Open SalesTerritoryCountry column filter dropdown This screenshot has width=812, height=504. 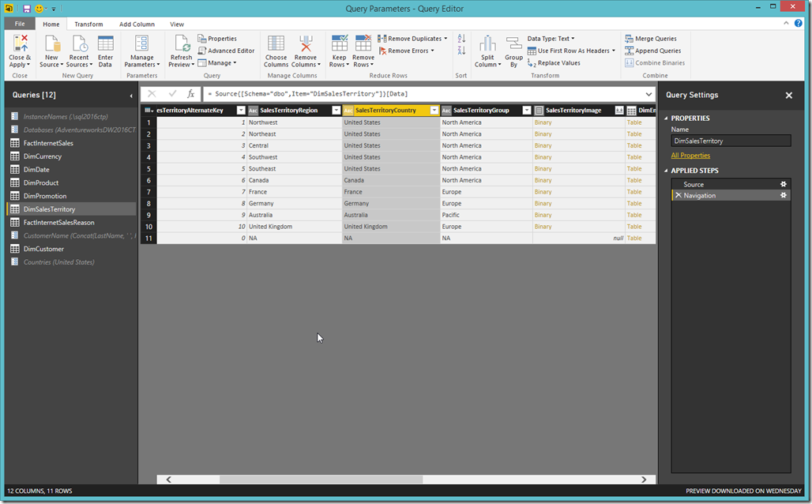[x=434, y=111]
